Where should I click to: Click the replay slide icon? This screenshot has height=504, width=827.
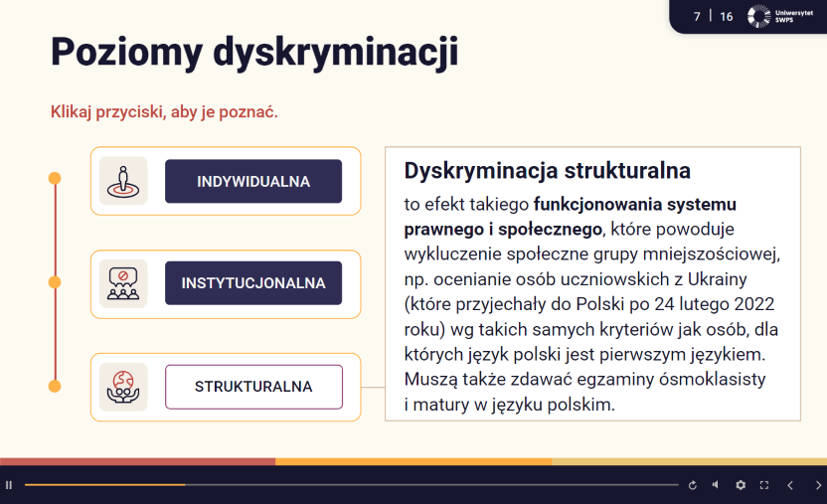click(x=692, y=485)
